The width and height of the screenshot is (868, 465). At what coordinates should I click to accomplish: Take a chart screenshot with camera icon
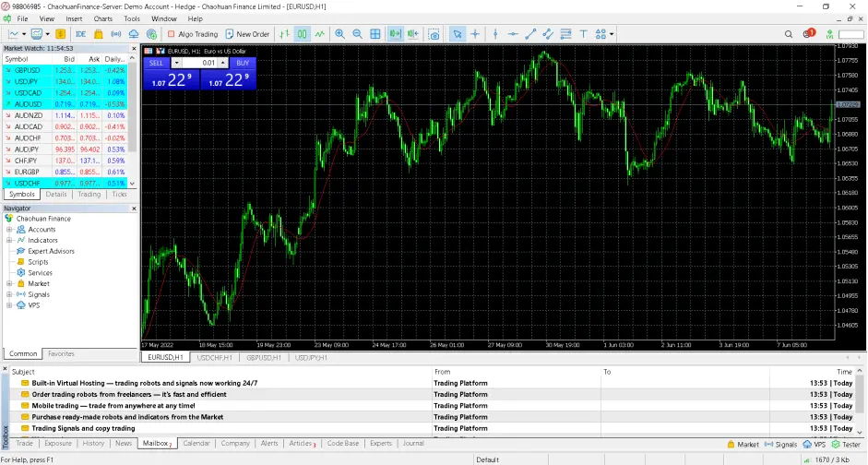(434, 34)
